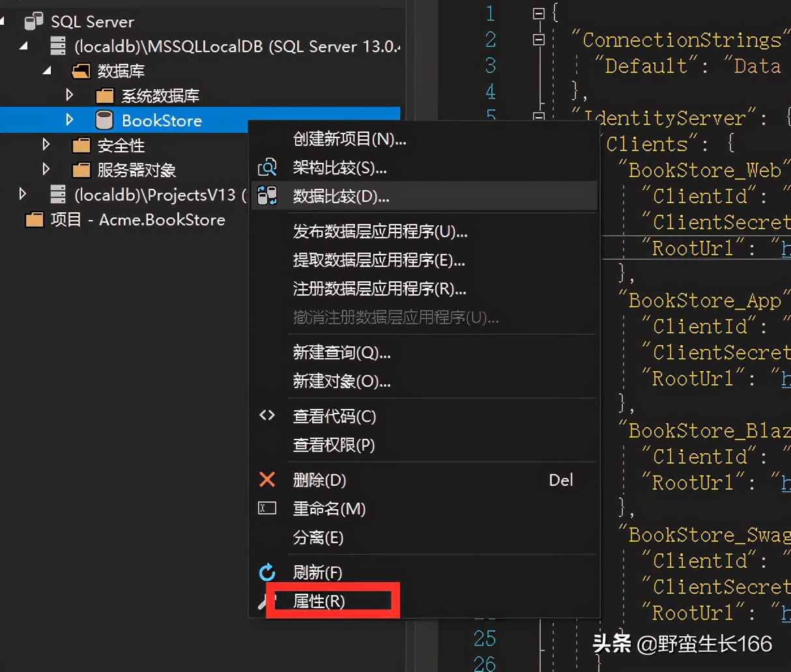Click the view code angle-brackets icon
Viewport: 791px width, 672px height.
[x=267, y=415]
